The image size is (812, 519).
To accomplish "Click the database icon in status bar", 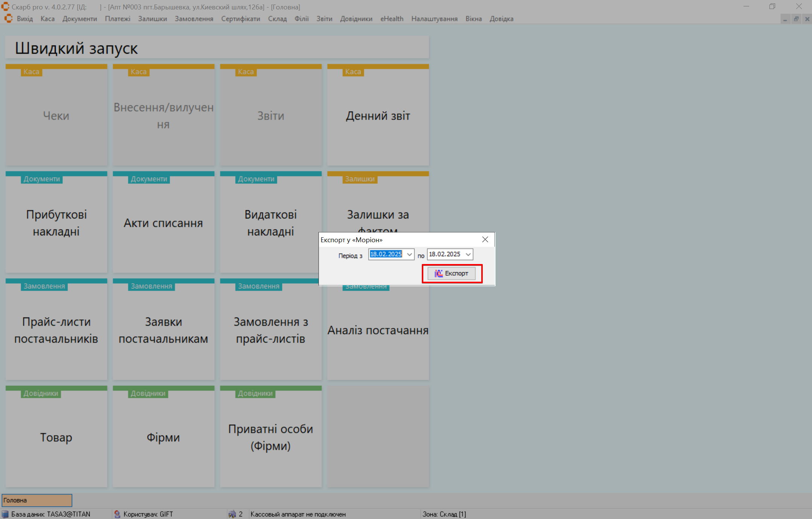I will point(5,514).
